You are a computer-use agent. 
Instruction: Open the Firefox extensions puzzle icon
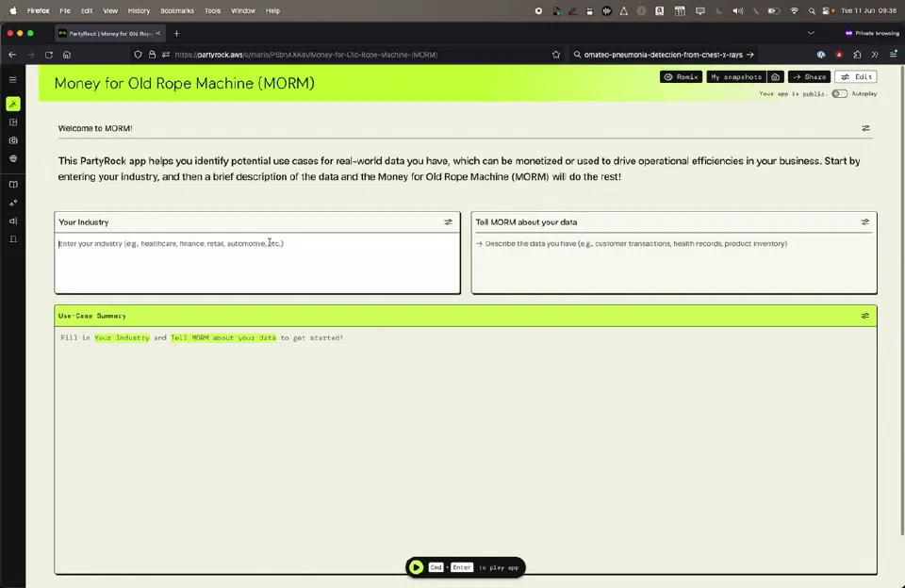click(x=857, y=55)
